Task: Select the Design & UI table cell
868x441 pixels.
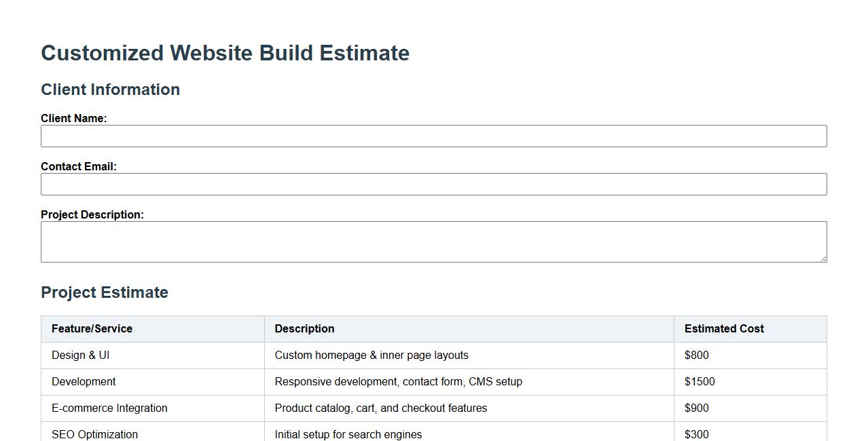Action: (80, 355)
